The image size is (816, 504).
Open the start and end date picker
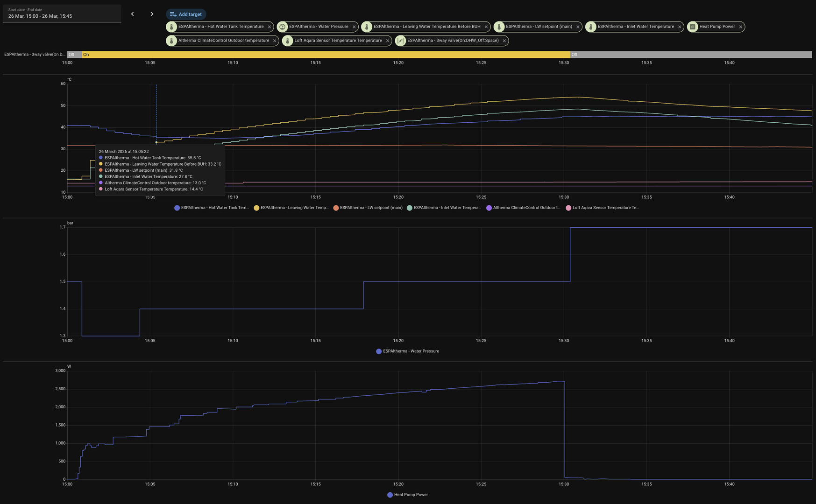62,14
